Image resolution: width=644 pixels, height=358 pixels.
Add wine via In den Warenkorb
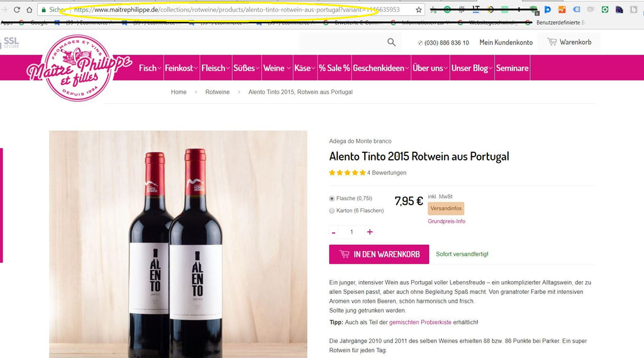click(379, 254)
